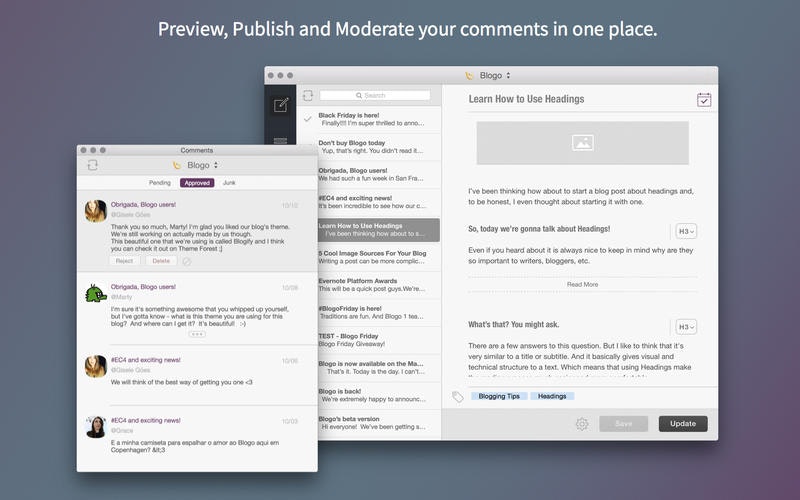The height and width of the screenshot is (500, 800).
Task: Reject the first comment
Action: pyautogui.click(x=124, y=261)
